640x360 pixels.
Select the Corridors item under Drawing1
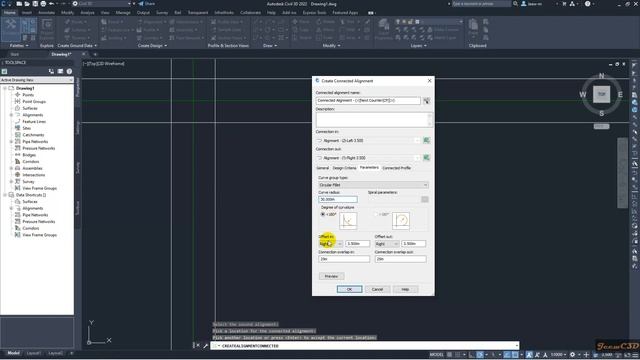[31, 162]
